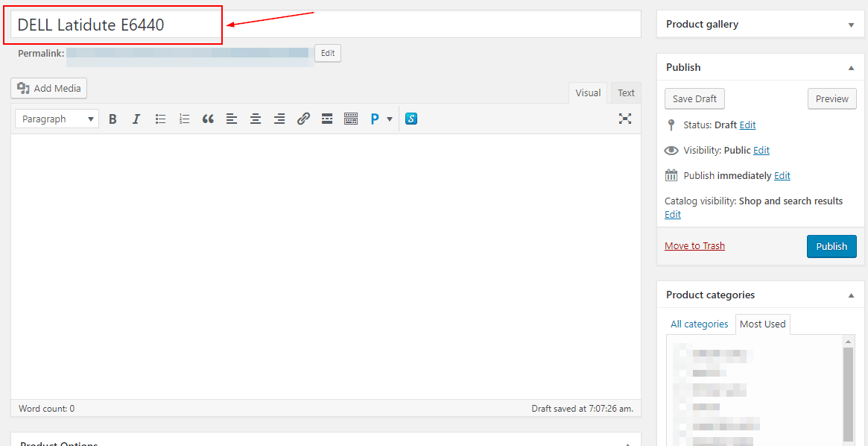Toggle bold formatting in the editor toolbar
The width and height of the screenshot is (868, 446).
(x=113, y=119)
